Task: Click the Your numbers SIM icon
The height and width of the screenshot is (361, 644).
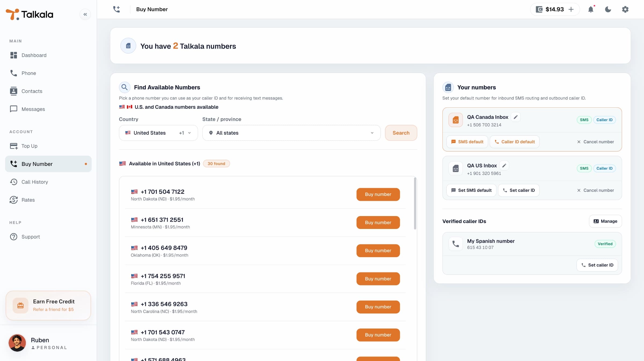Action: coord(448,87)
